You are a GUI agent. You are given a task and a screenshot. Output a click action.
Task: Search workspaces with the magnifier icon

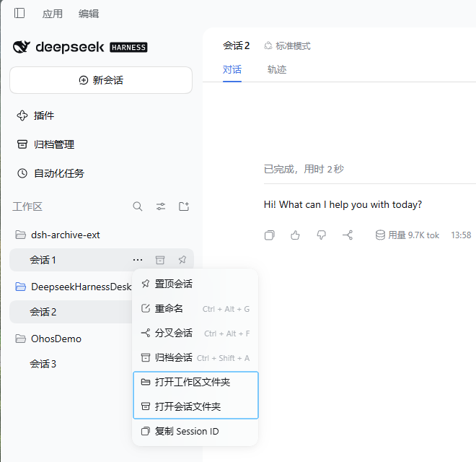(x=138, y=206)
